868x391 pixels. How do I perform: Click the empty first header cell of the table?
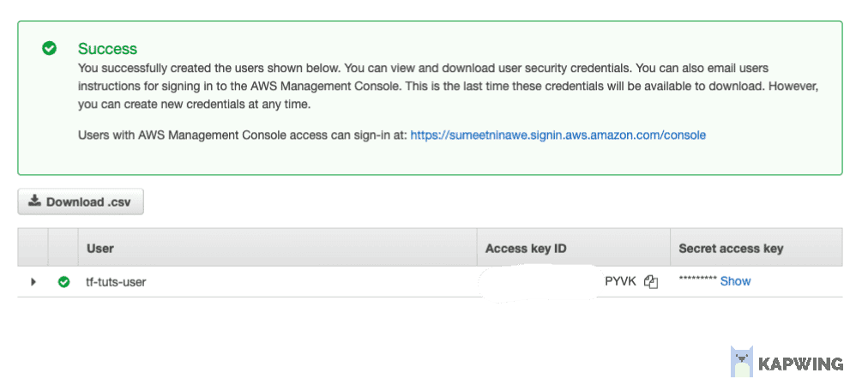coord(33,249)
